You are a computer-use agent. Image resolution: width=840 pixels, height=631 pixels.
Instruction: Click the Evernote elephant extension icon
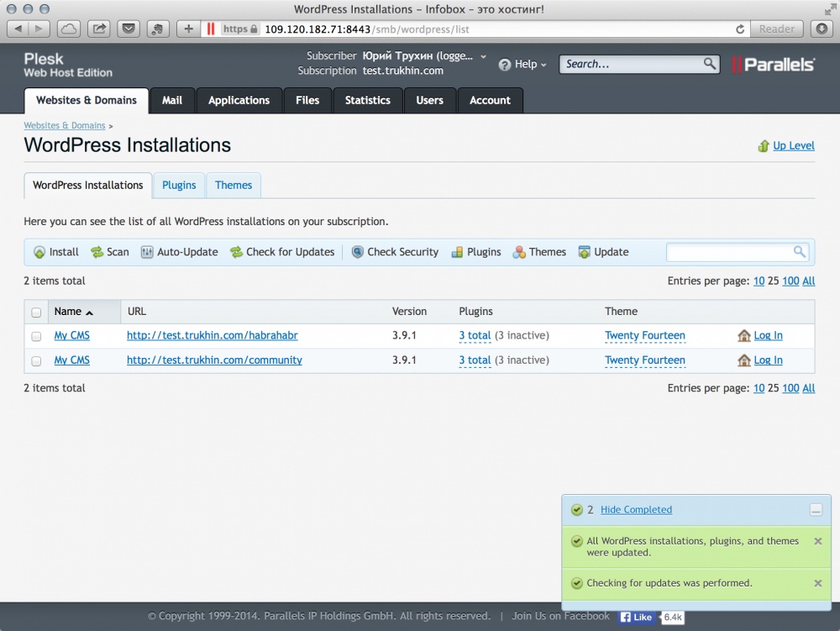[x=158, y=29]
